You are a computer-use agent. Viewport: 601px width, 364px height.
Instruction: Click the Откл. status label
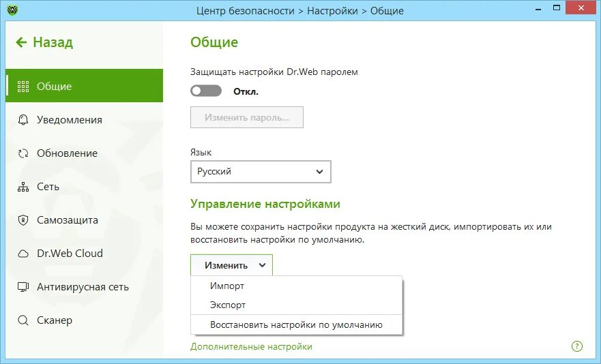[246, 91]
